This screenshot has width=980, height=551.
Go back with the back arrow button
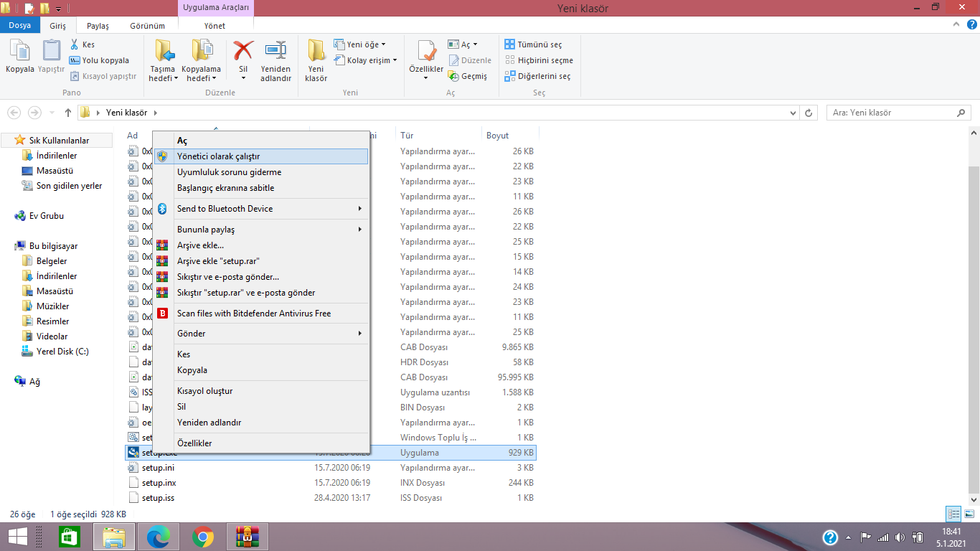[14, 113]
